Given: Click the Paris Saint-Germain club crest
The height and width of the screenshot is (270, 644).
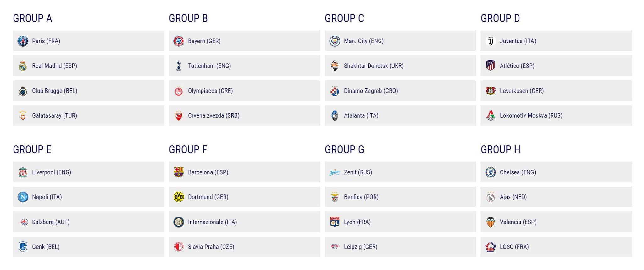Looking at the screenshot, I should pos(23,41).
